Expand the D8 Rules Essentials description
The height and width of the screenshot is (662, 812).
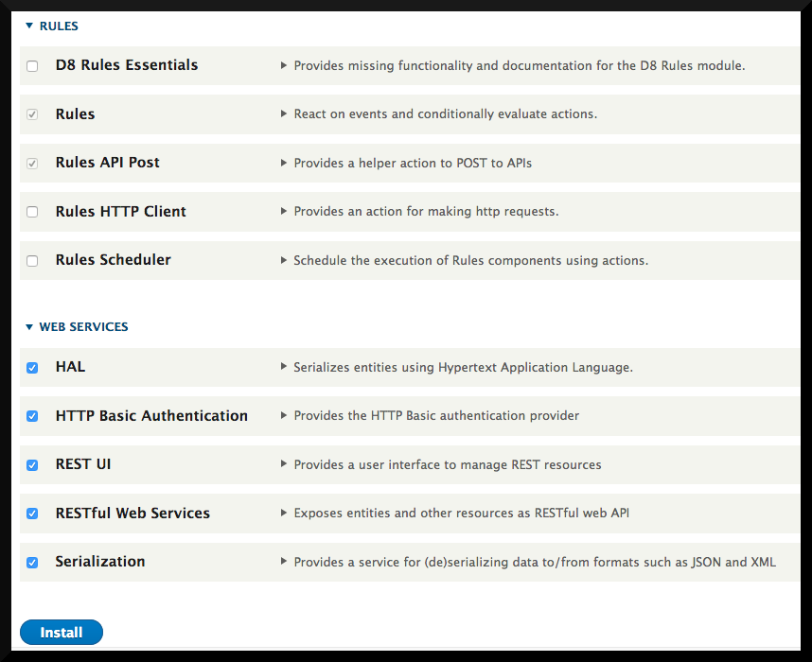[x=284, y=65]
